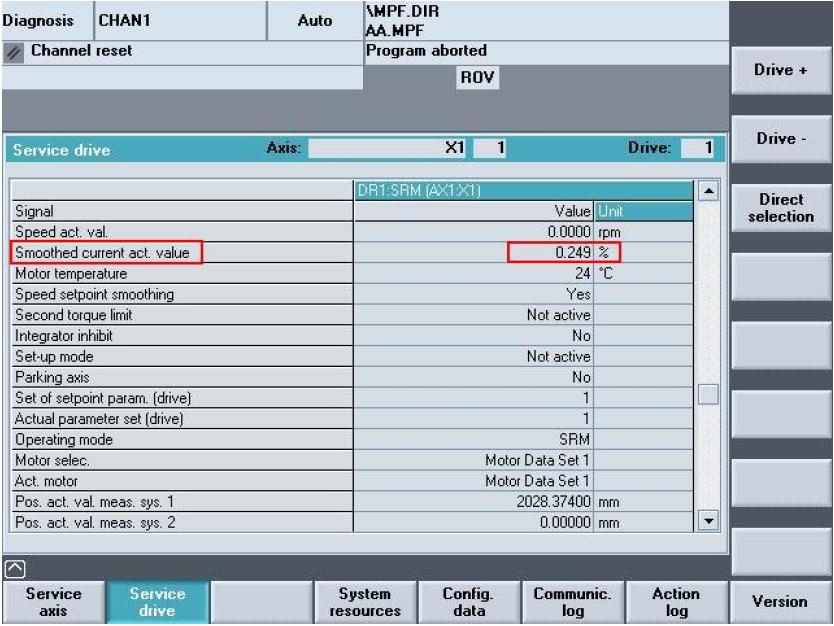Select Smoothed current act. value row
834x626 pixels.
click(352, 253)
